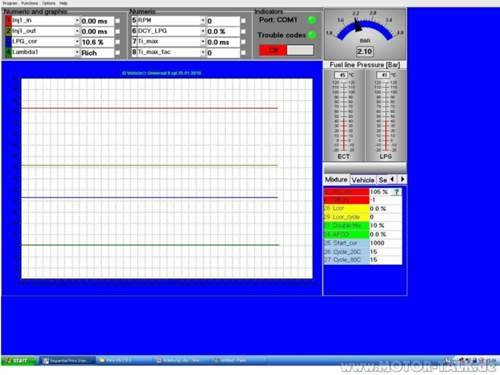Open the DCY_LPG channel dropdown
500x375 pixels.
pyautogui.click(x=203, y=31)
